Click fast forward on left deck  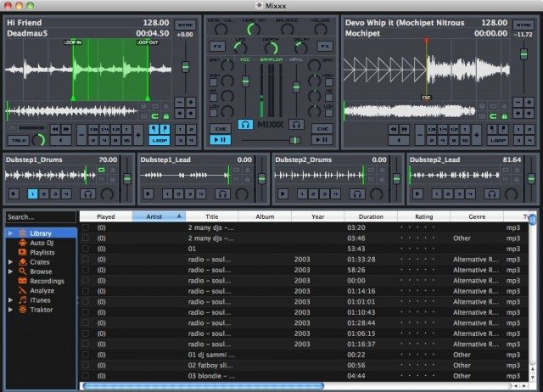tap(66, 130)
